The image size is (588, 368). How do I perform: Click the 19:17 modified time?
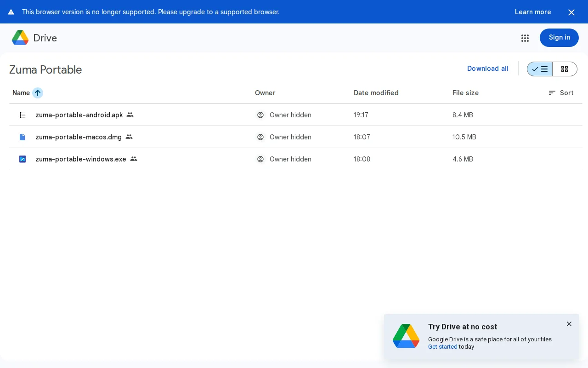point(361,115)
